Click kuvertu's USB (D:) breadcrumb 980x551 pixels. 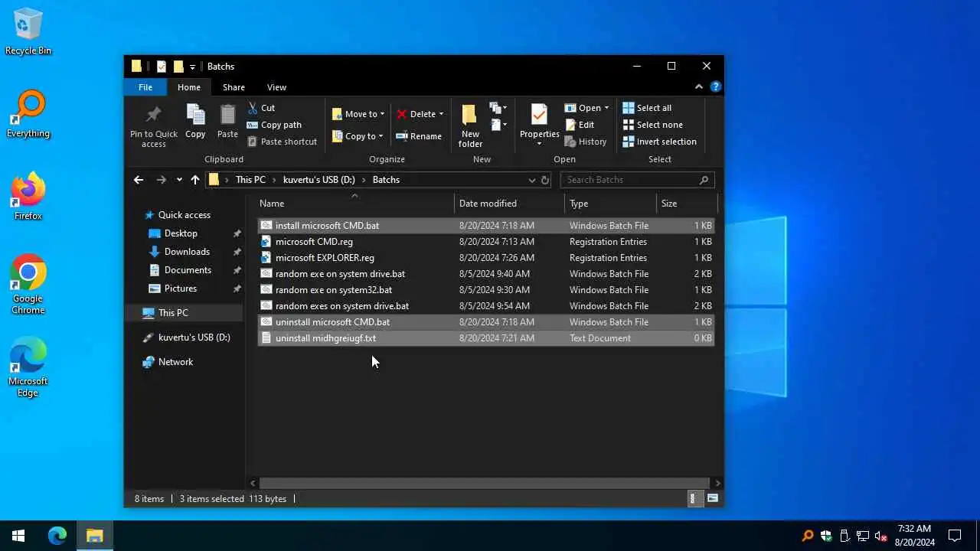pos(319,180)
